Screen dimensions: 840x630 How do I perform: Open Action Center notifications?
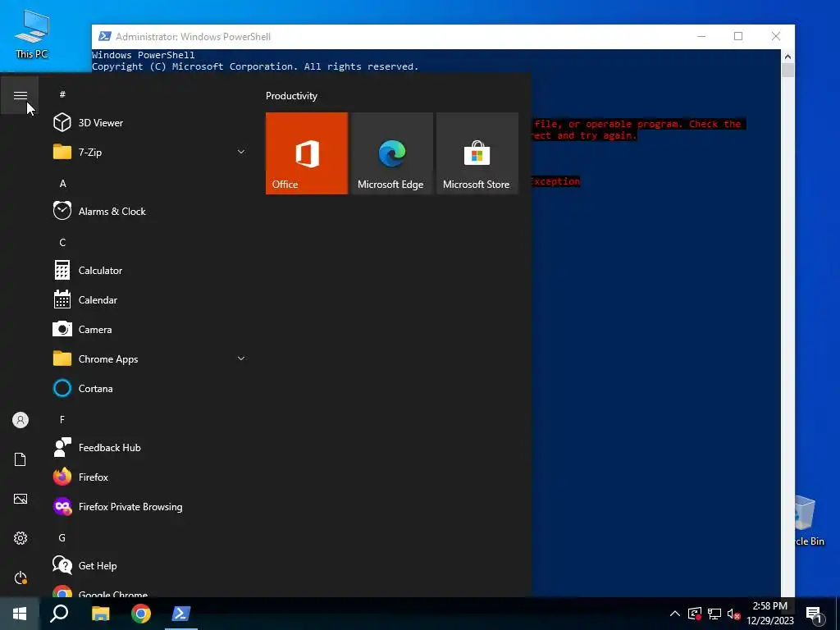click(x=814, y=614)
